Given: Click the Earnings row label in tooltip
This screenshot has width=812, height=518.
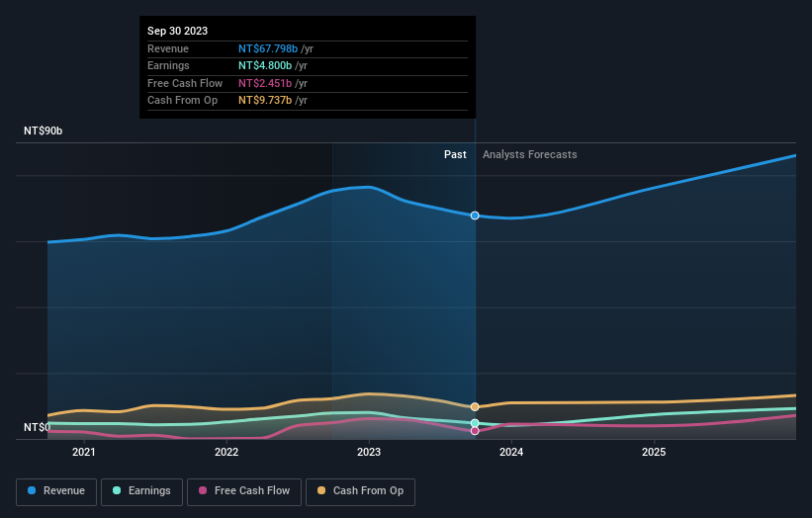Looking at the screenshot, I should tap(168, 65).
